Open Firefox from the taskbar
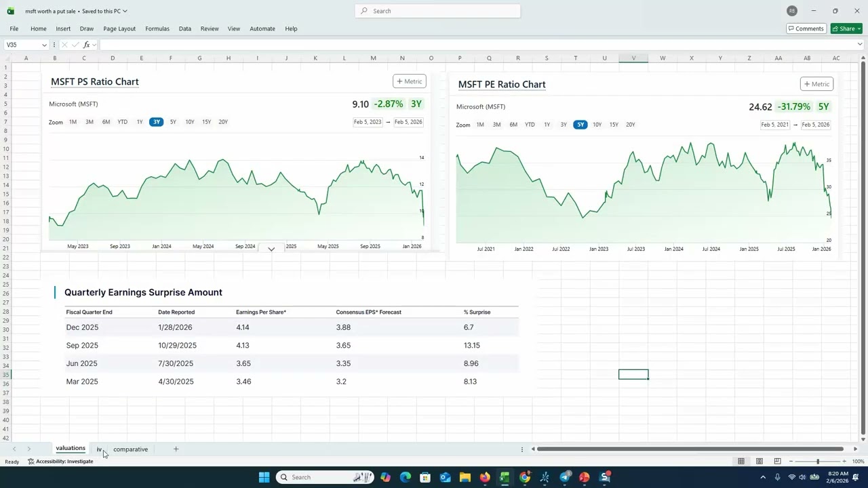 point(485,477)
